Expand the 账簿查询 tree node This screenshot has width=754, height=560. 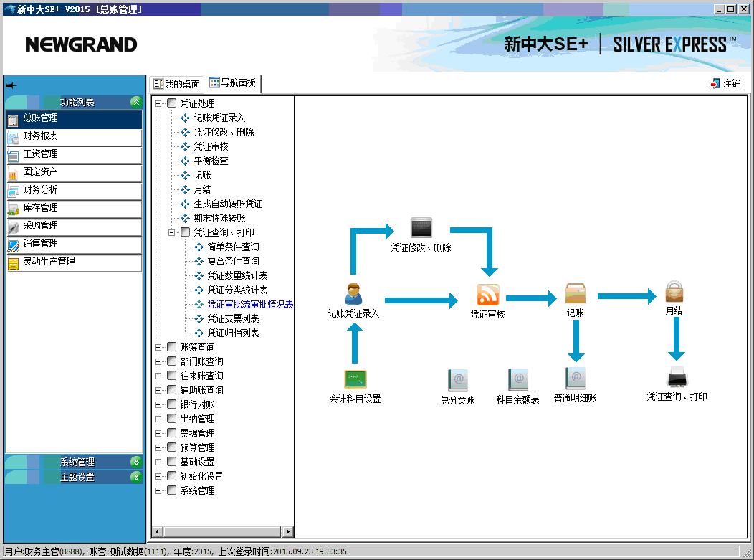[x=158, y=347]
